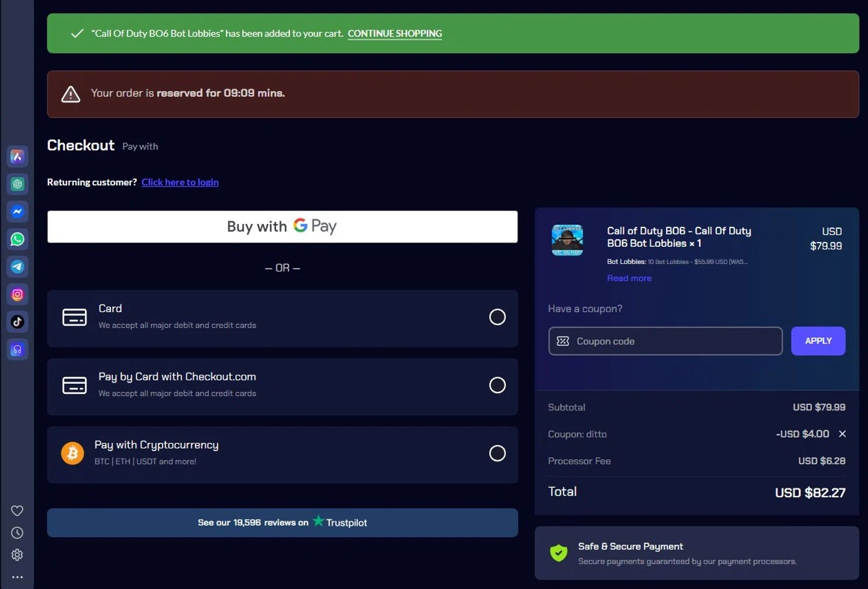Open the Trustpilot reviews banner
Screen dimensions: 868x589
(x=282, y=522)
